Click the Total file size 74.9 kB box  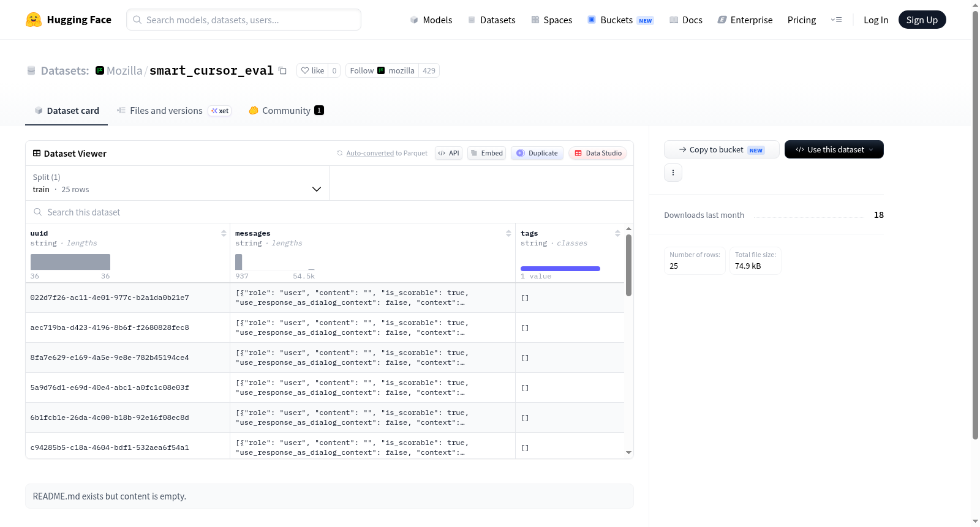pos(755,261)
